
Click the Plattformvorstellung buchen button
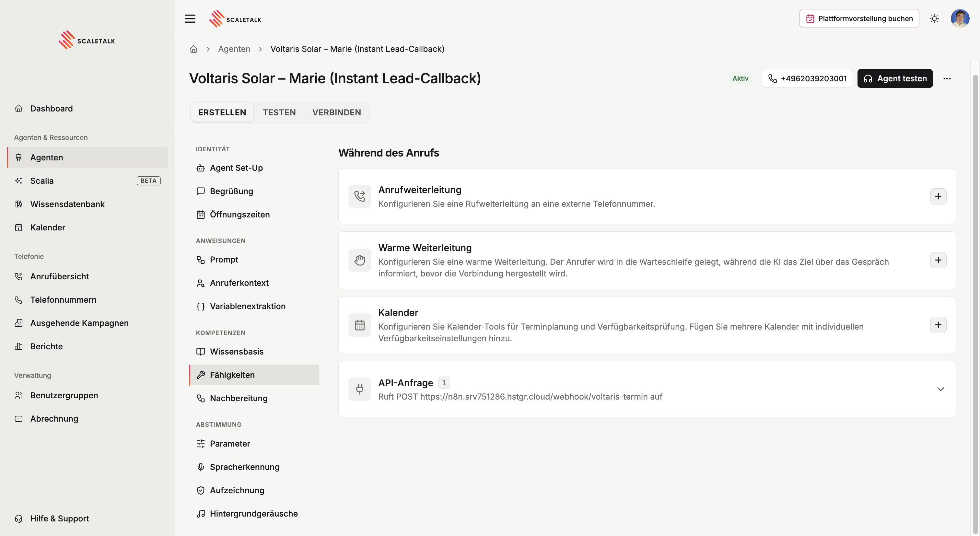[x=859, y=19]
